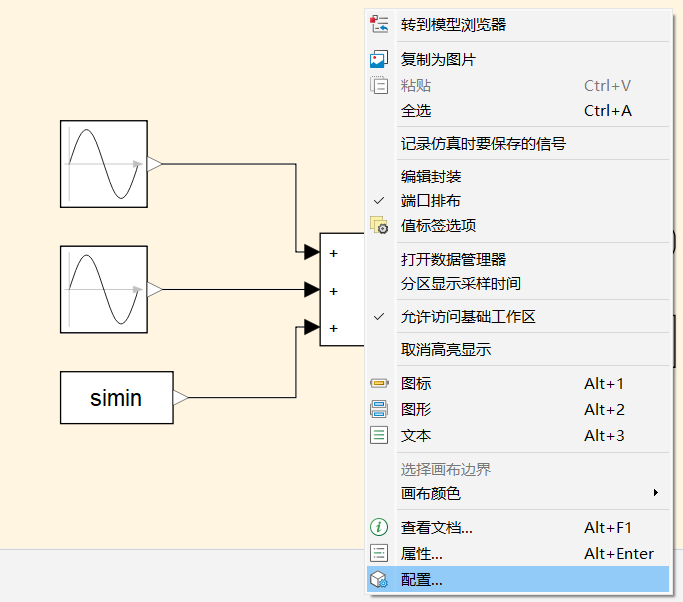
Task: Click the top input port of sum block
Action: point(312,252)
